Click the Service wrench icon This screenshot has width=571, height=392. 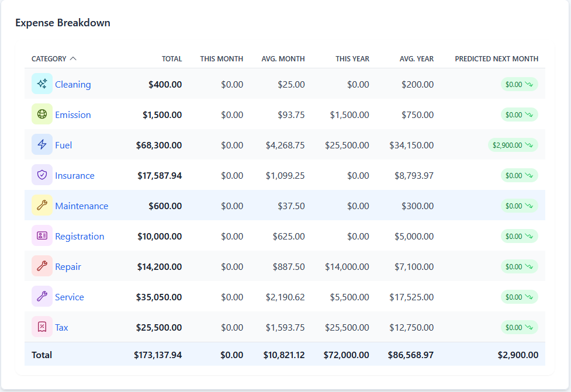tap(42, 297)
